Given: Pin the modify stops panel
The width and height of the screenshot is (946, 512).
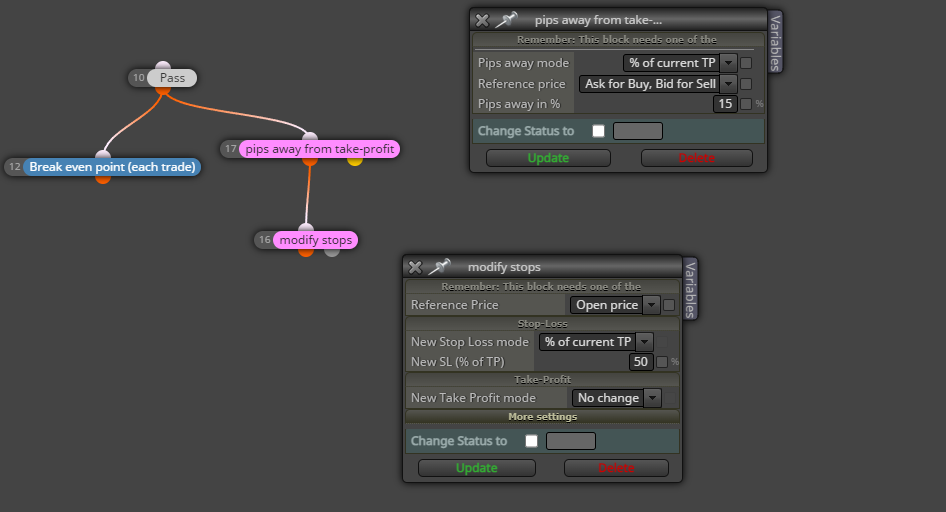Looking at the screenshot, I should [439, 267].
